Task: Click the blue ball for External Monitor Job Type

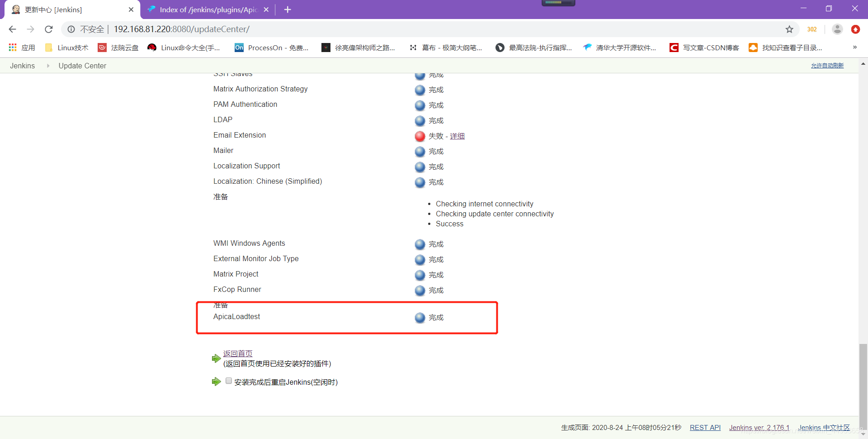Action: tap(420, 259)
